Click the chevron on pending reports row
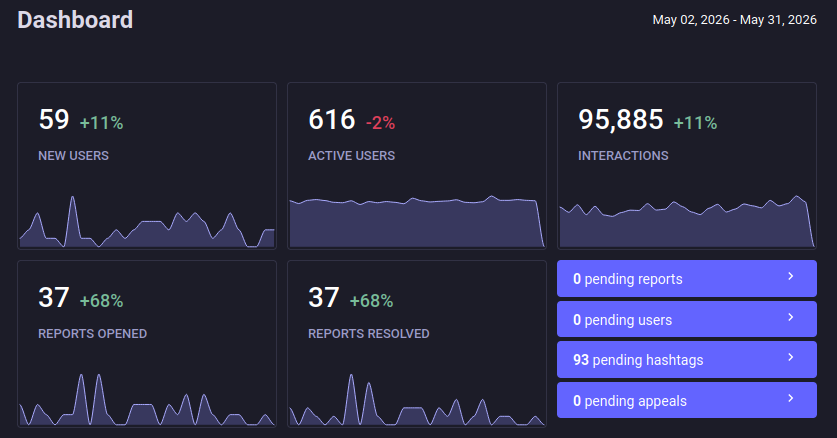The height and width of the screenshot is (438, 837). pos(791,276)
